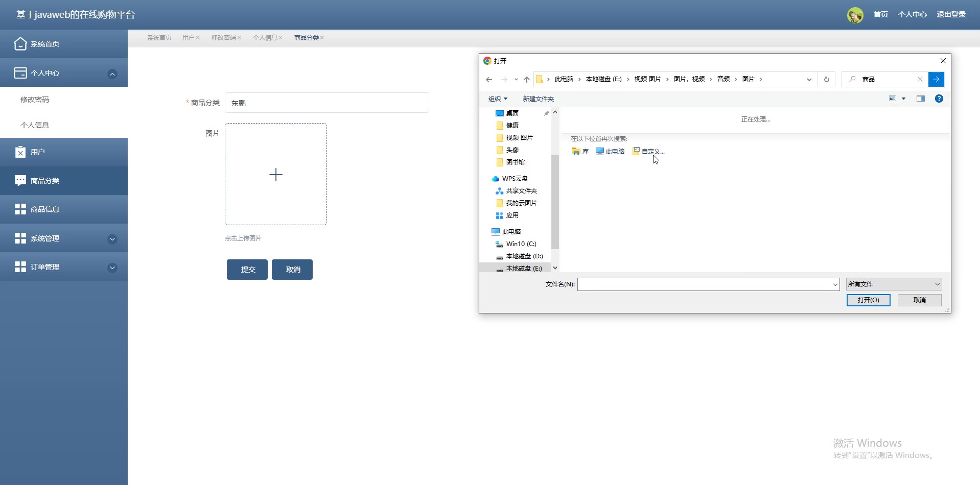Viewport: 980px width, 485px height.
Task: Click the user avatar in the header
Action: [x=855, y=15]
